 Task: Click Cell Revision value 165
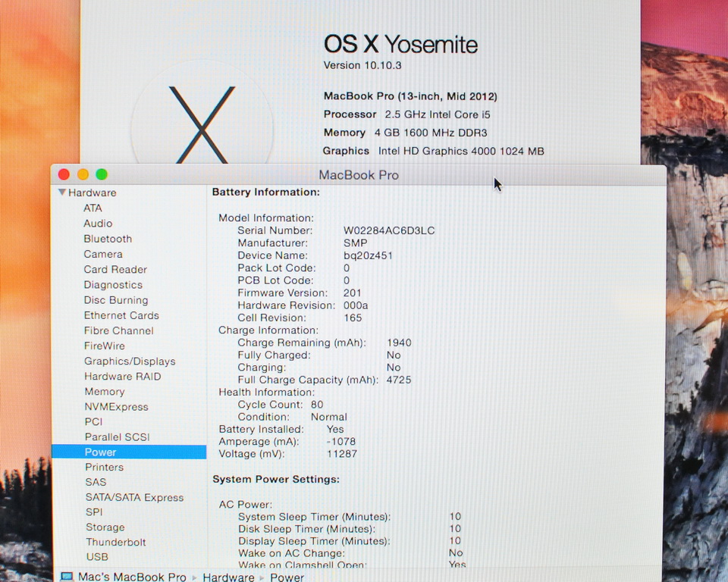pos(353,318)
